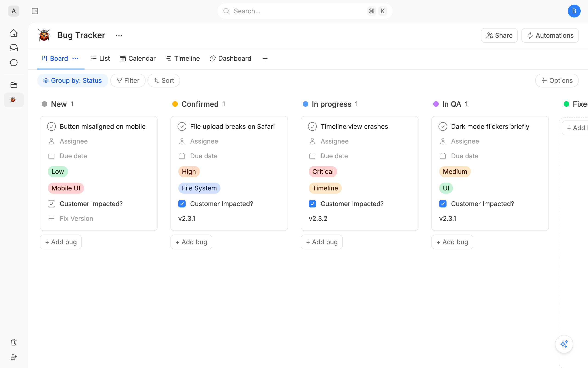Click the Medium priority tag
Image resolution: width=588 pixels, height=368 pixels.
click(455, 172)
